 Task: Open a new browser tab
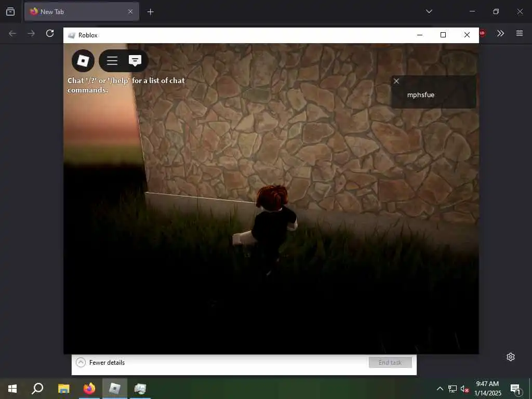pos(150,12)
